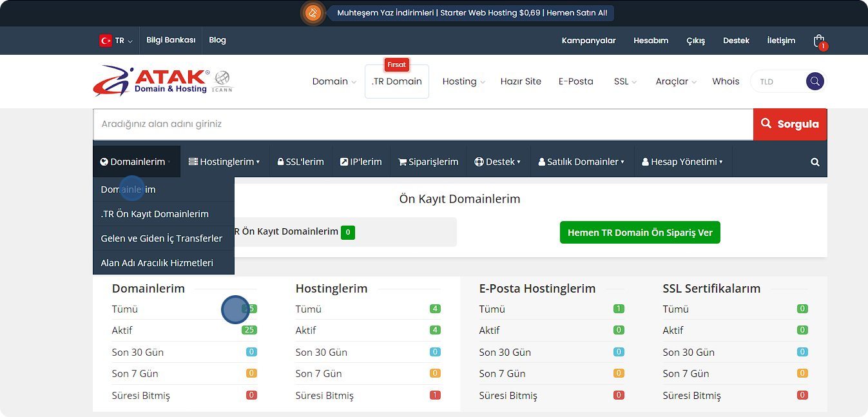The image size is (868, 417).
Task: Focus the domain name search field
Action: click(423, 124)
